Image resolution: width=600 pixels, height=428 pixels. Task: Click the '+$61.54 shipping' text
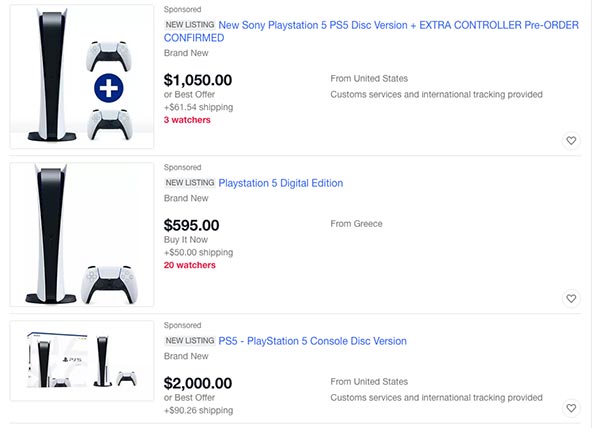(198, 107)
